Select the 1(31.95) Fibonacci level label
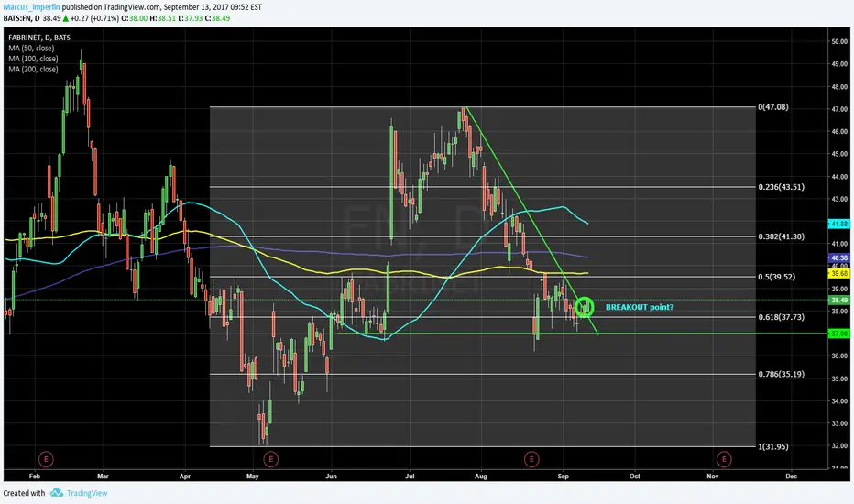854x504 pixels. (x=772, y=447)
